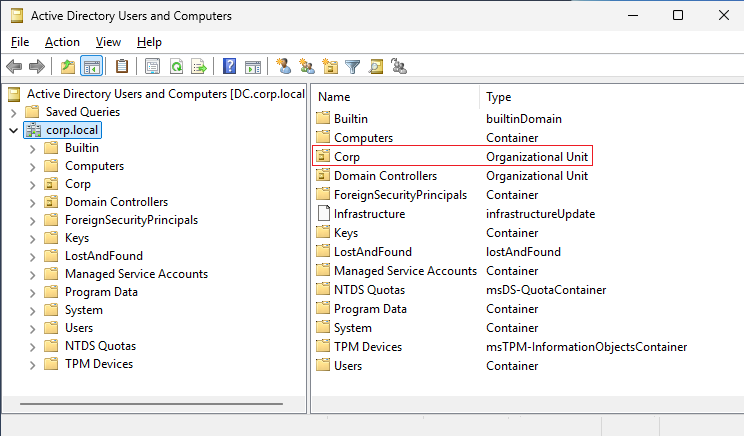Image resolution: width=744 pixels, height=436 pixels.
Task: Collapse the corp.local domain node
Action: click(14, 130)
